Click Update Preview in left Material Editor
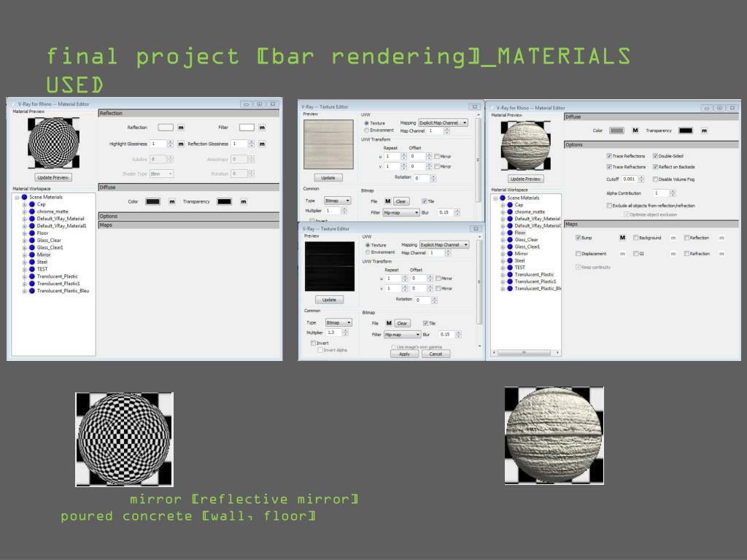This screenshot has height=560, width=747. [53, 178]
